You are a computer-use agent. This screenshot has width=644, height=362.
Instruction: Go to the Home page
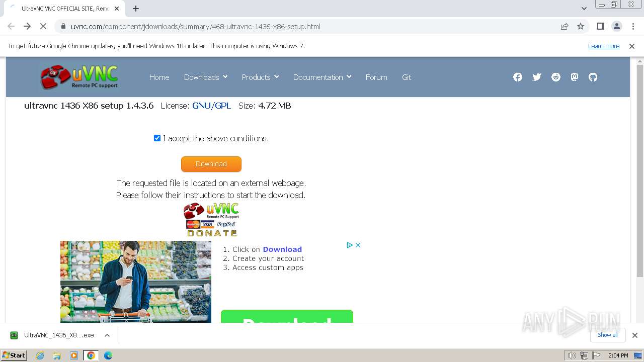pos(159,77)
